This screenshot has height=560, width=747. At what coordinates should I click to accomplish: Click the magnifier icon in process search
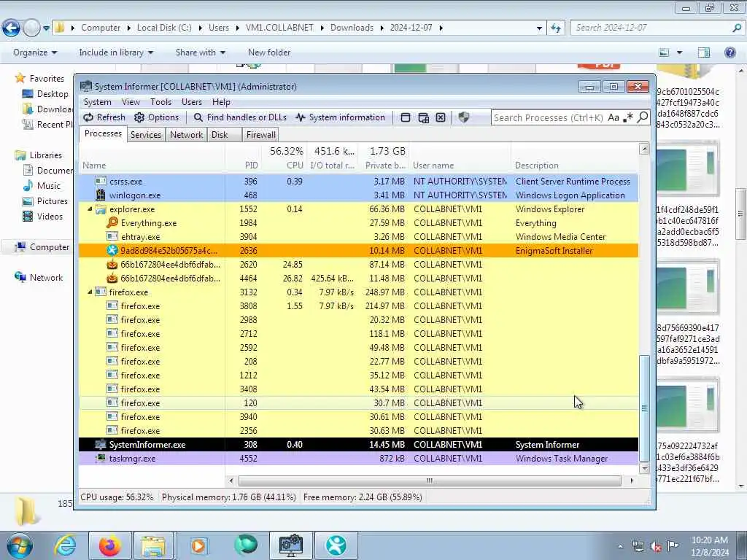point(643,117)
